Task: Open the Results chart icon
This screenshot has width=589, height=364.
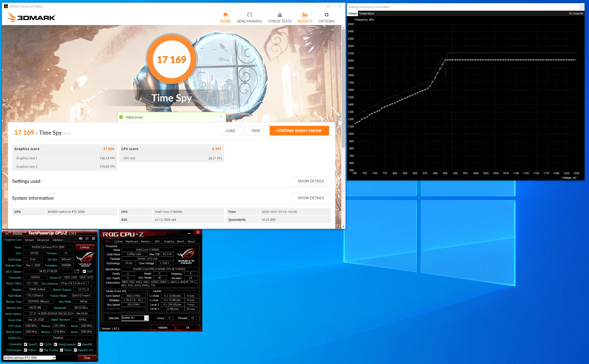Action: click(x=305, y=15)
